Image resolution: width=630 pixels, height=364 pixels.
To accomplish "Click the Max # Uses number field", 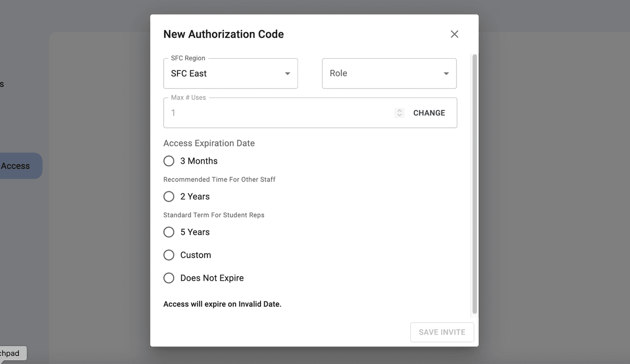I will (x=278, y=113).
